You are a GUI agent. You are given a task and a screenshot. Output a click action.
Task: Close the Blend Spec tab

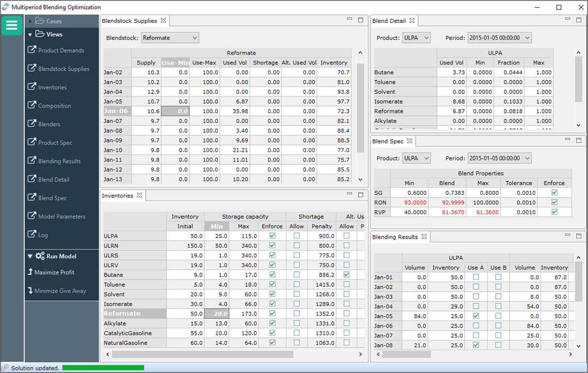point(410,141)
